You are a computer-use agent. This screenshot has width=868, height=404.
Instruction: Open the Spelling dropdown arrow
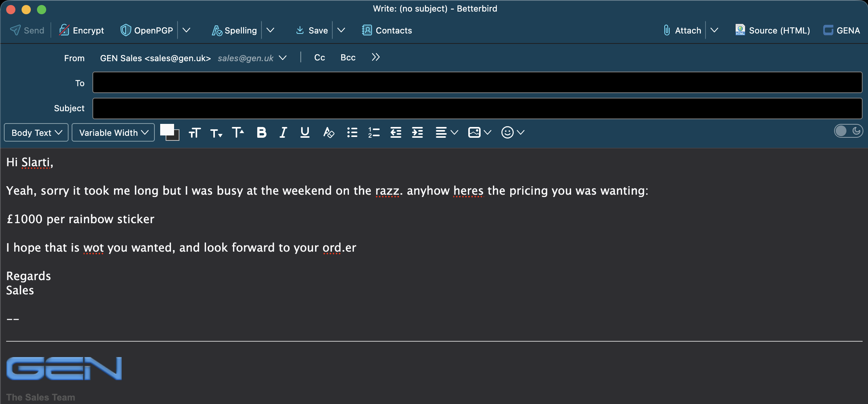pos(270,30)
